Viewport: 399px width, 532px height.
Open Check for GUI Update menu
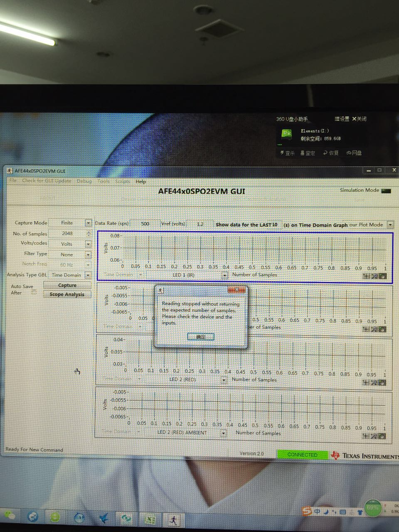tap(47, 181)
